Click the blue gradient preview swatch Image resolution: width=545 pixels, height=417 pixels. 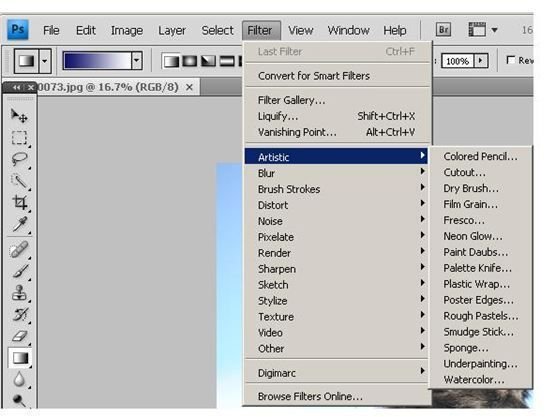97,61
